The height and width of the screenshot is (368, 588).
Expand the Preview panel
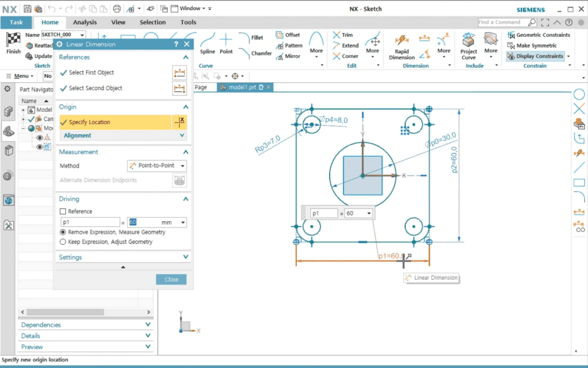(x=148, y=347)
